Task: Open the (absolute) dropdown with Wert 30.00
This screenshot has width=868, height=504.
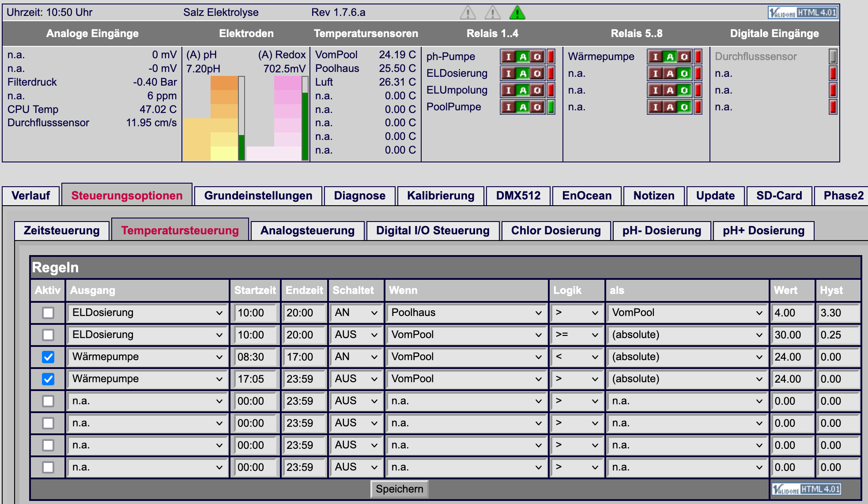Action: 687,335
